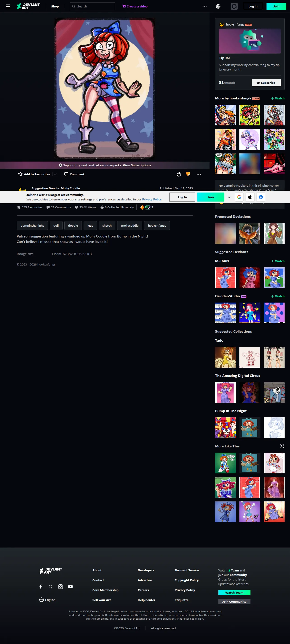Open DeviantArt YouTube in footer

pos(70,587)
